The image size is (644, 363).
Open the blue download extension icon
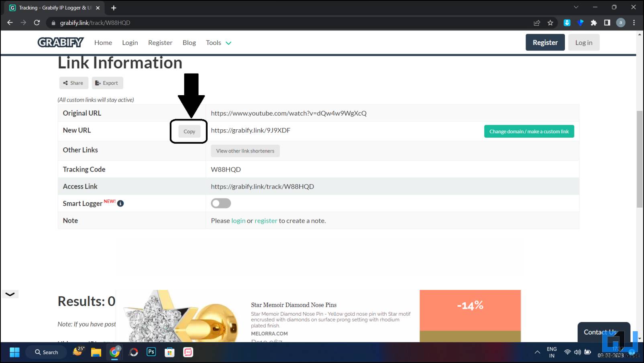point(567,23)
